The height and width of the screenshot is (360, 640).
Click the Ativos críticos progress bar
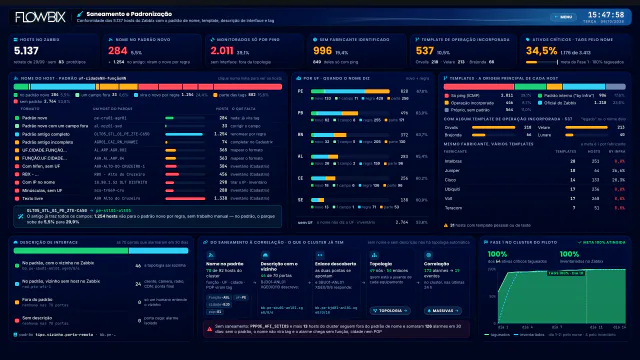pos(542,62)
